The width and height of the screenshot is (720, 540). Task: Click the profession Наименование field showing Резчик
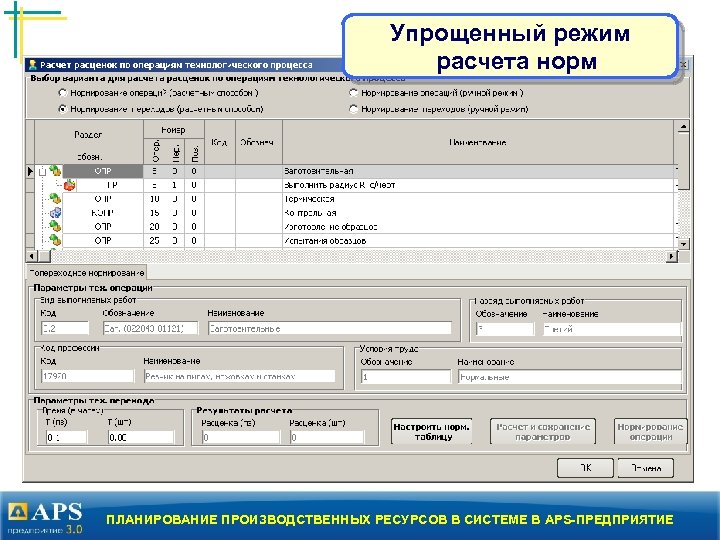click(x=239, y=376)
